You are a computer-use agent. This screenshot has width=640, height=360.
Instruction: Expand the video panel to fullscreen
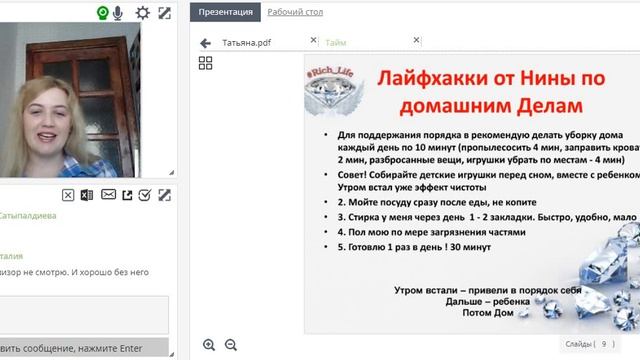click(x=164, y=13)
